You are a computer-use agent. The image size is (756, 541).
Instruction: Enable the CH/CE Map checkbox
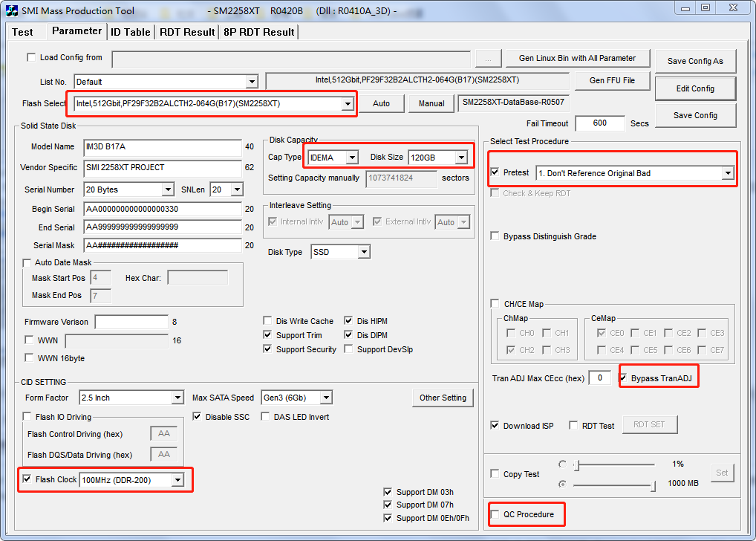coord(495,303)
